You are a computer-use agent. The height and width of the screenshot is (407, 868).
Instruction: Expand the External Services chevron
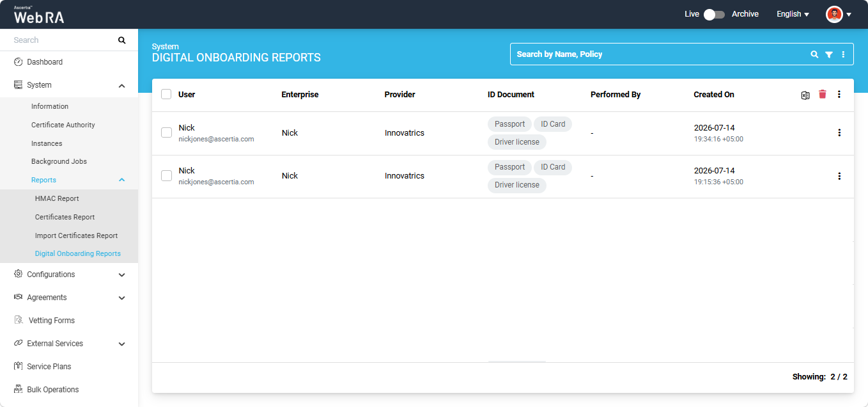click(x=122, y=344)
